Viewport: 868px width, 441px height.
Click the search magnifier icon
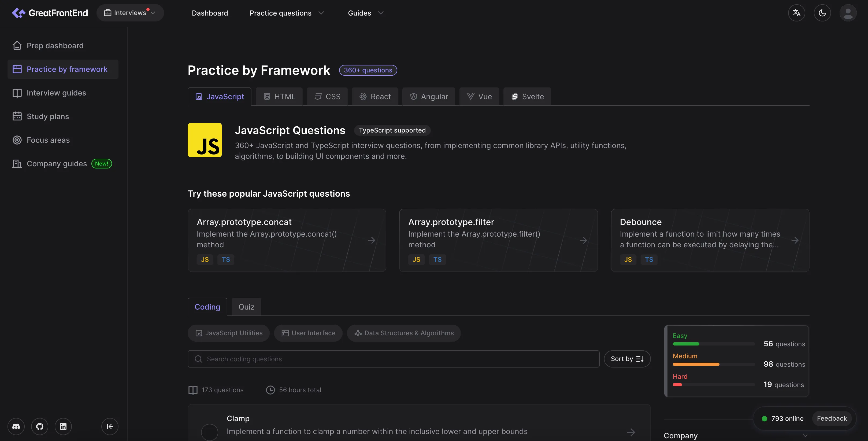[x=198, y=359]
